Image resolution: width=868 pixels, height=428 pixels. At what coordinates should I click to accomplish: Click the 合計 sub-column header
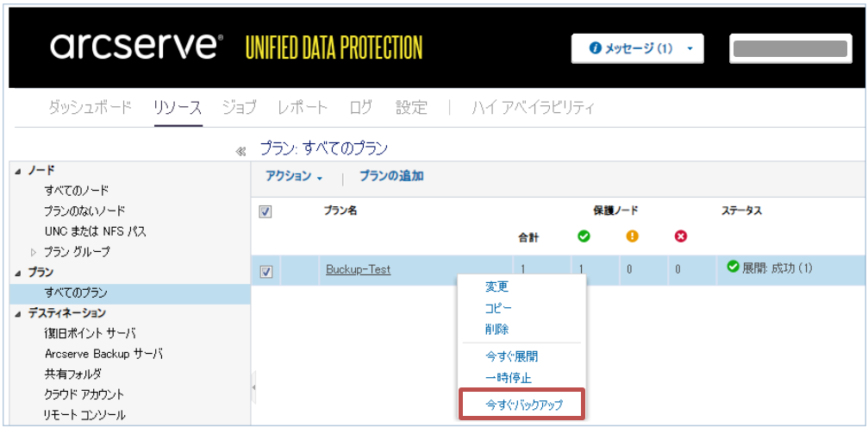528,238
